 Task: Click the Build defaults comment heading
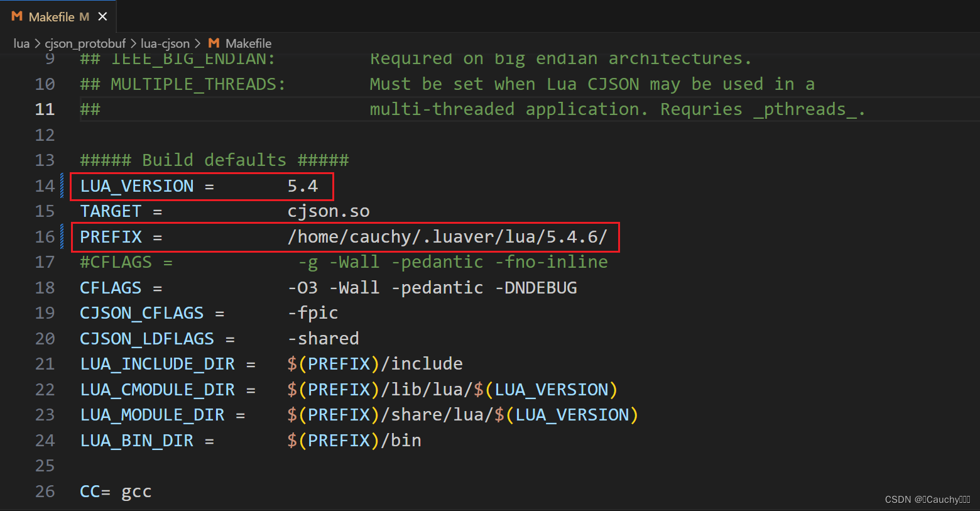point(214,160)
